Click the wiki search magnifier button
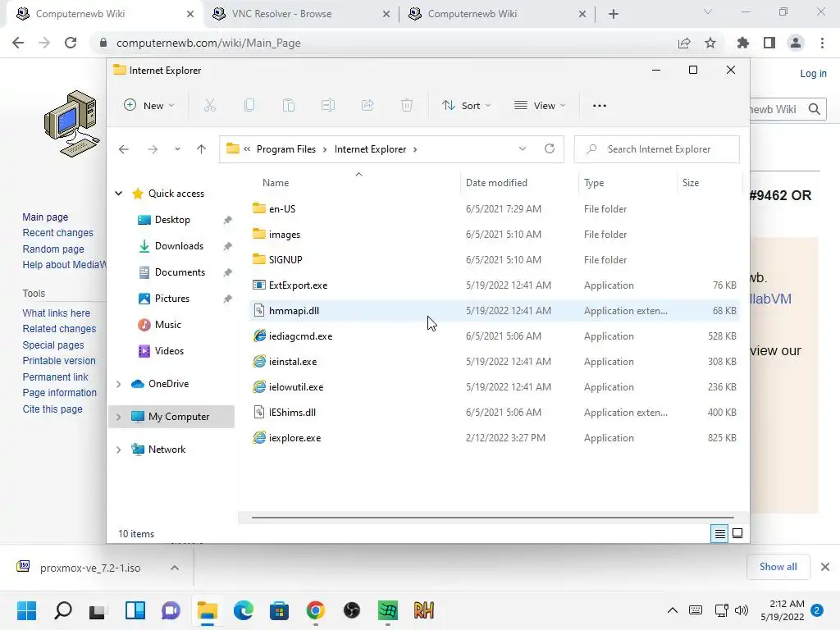 click(x=815, y=109)
